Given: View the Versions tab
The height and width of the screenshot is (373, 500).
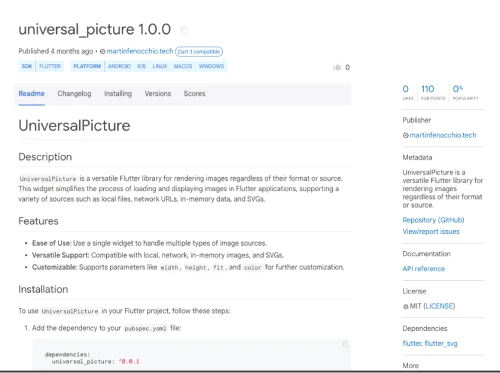Looking at the screenshot, I should [158, 94].
